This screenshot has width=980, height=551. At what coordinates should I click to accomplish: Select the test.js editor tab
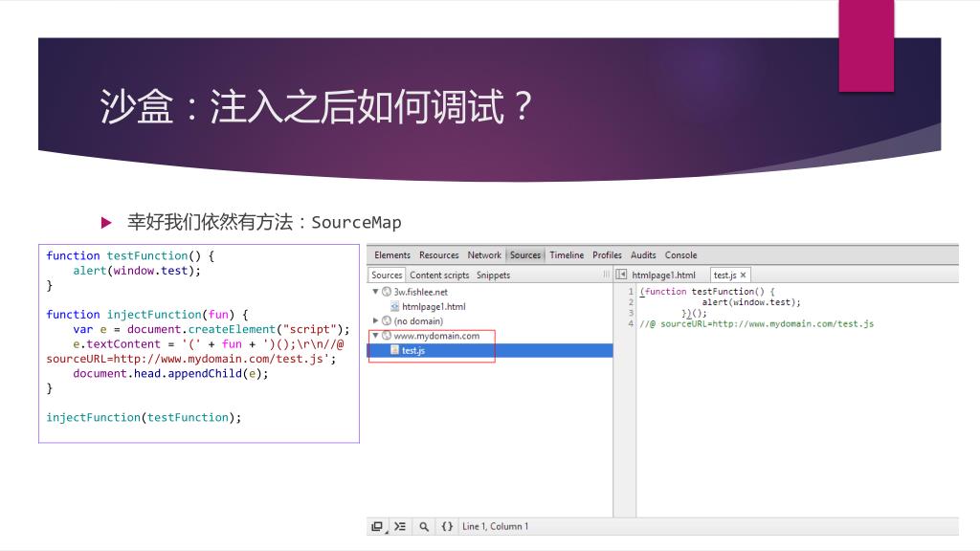click(x=725, y=275)
